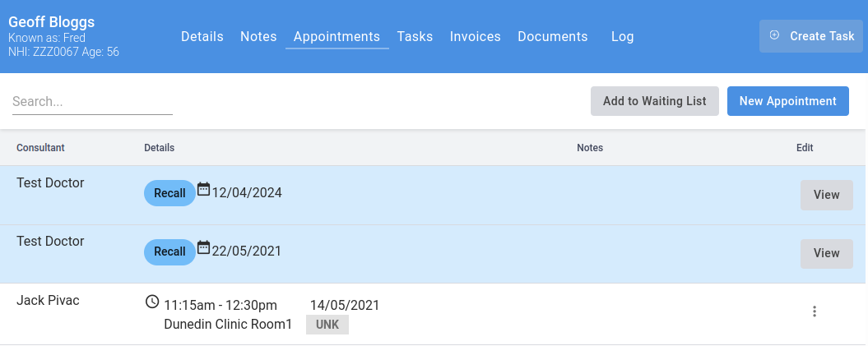
Task: Click the UNK status badge
Action: click(327, 325)
